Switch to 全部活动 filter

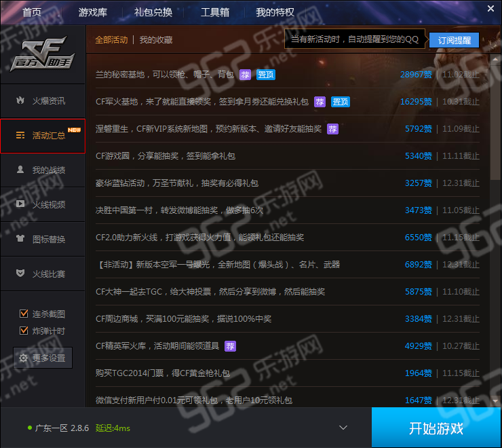111,40
